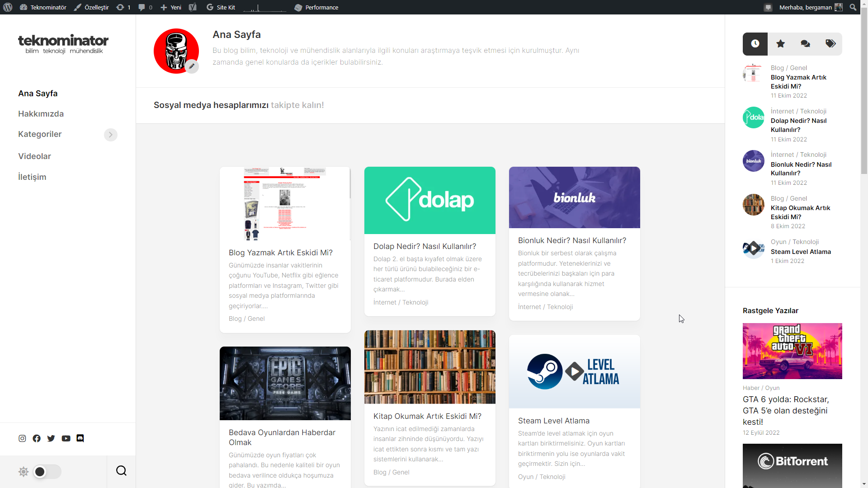868x488 pixels.
Task: Open Videolar page
Action: point(34,156)
